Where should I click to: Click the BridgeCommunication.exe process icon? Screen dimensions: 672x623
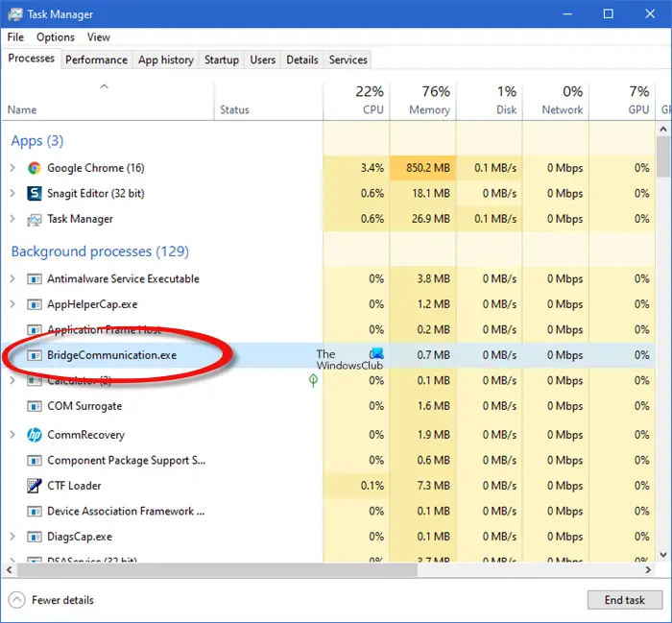pyautogui.click(x=35, y=355)
